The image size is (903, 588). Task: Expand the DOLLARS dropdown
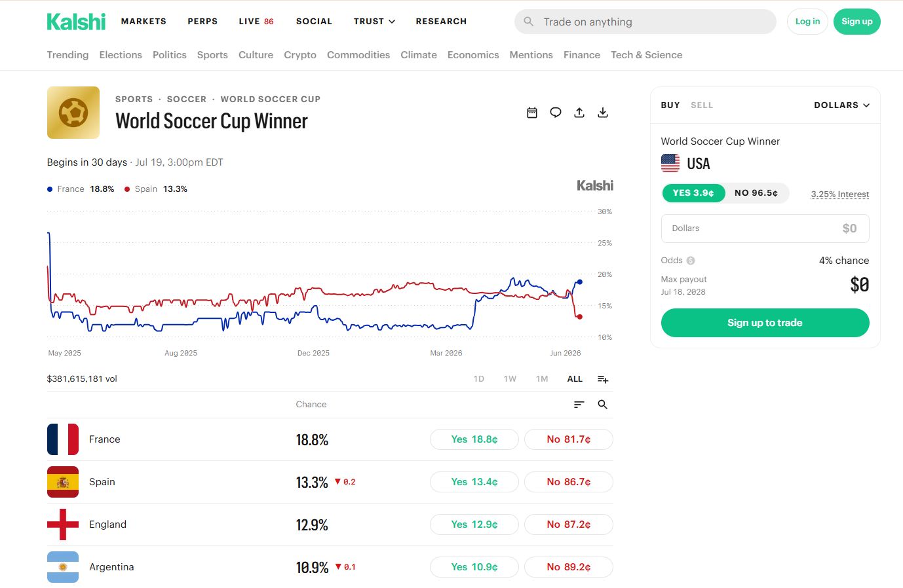coord(842,105)
